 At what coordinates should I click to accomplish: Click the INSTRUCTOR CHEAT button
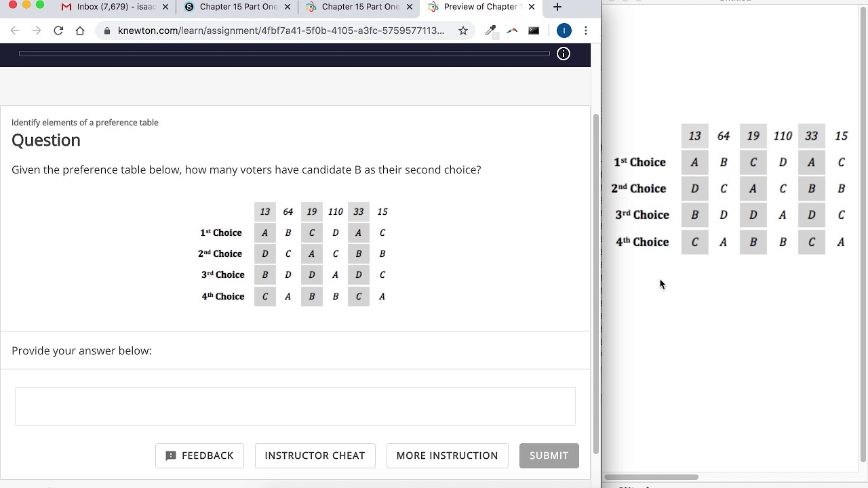(x=315, y=455)
